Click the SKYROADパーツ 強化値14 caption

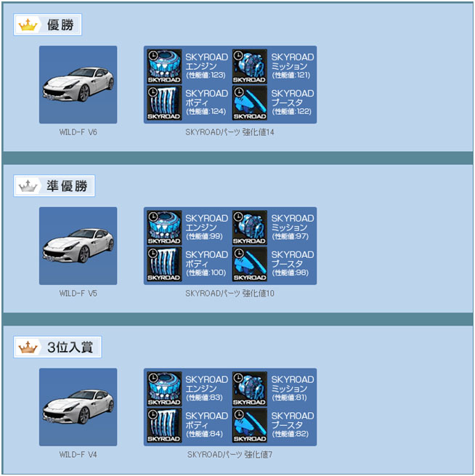(x=230, y=132)
